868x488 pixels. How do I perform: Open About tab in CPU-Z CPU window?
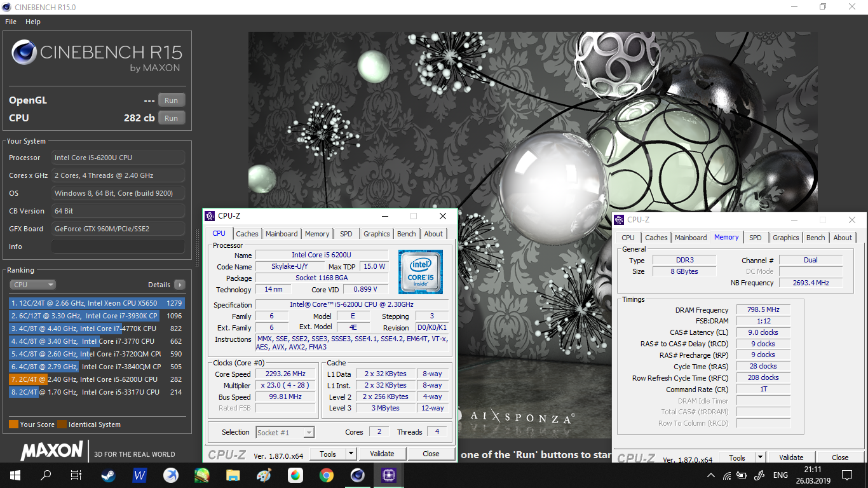(x=434, y=234)
